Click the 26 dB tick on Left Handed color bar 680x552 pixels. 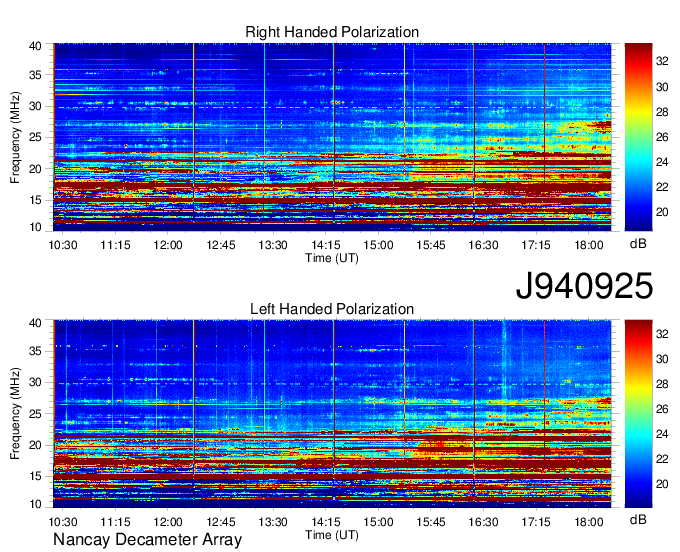[662, 409]
